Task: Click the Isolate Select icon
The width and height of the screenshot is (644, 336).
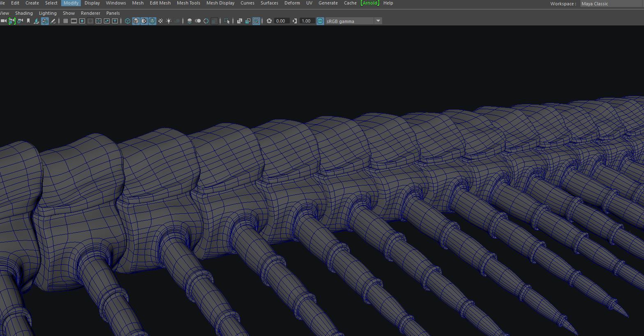Action: (x=227, y=21)
